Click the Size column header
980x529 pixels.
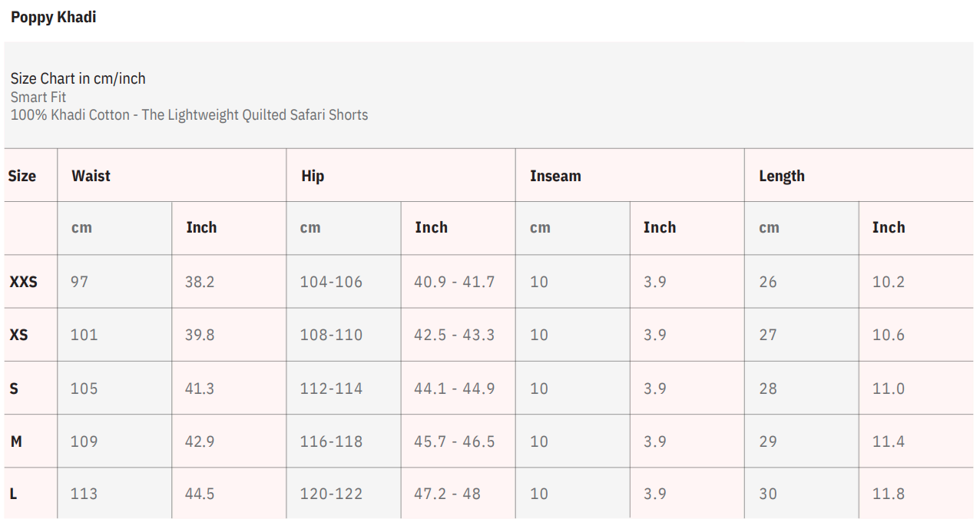pos(22,176)
